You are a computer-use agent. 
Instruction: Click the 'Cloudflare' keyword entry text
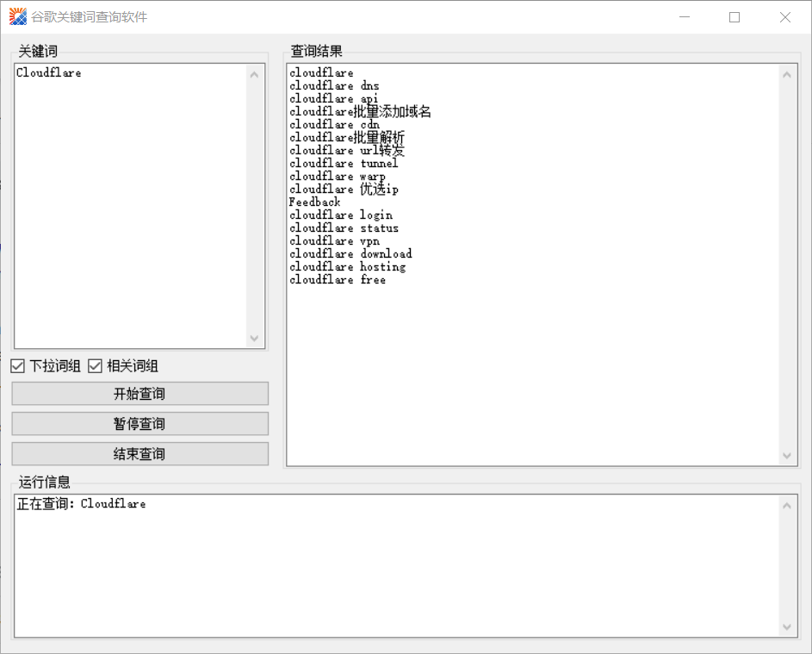[x=49, y=72]
